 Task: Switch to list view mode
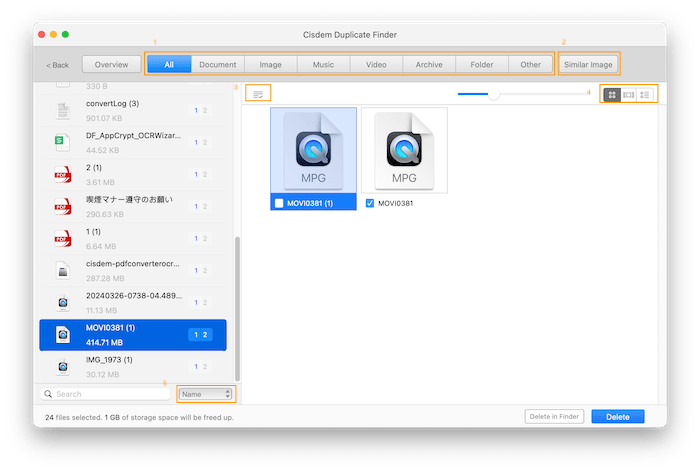click(645, 94)
